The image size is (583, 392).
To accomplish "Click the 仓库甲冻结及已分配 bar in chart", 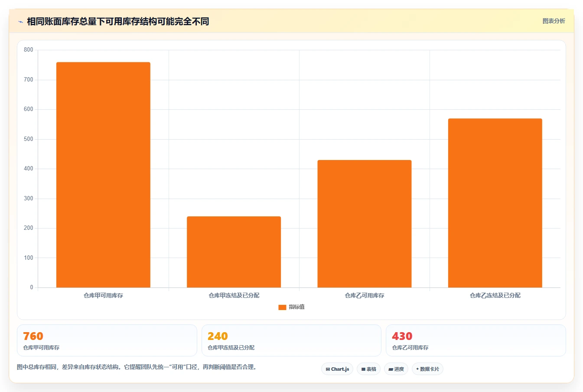I will pos(234,252).
